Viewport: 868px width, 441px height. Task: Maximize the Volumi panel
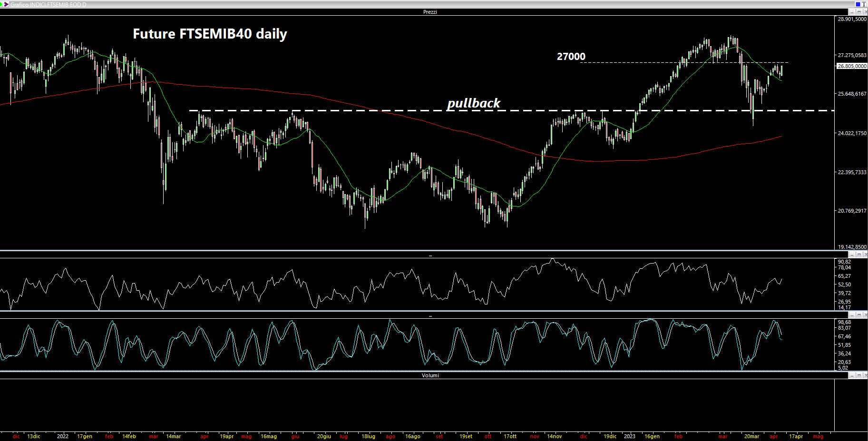(x=859, y=375)
